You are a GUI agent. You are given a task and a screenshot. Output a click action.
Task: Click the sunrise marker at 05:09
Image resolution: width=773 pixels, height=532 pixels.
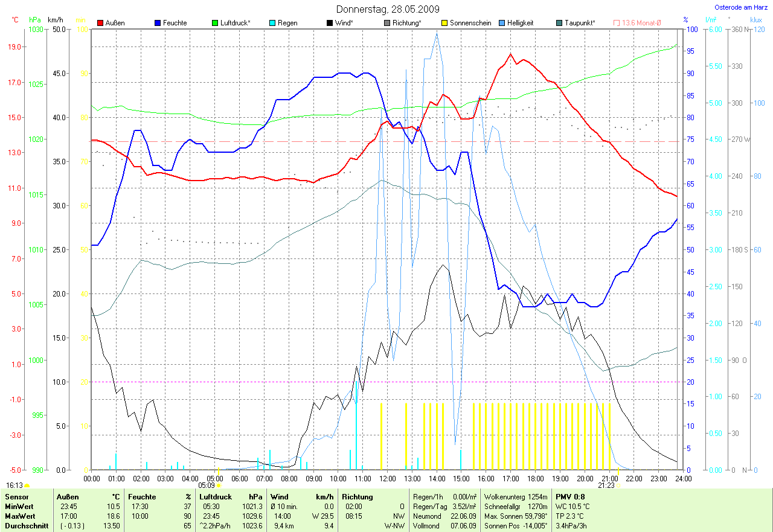pos(219,485)
